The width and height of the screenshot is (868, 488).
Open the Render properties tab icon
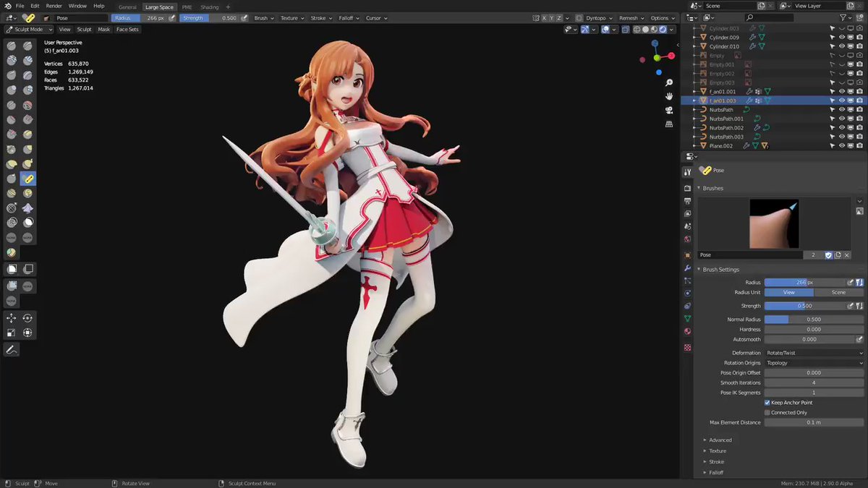click(x=687, y=187)
